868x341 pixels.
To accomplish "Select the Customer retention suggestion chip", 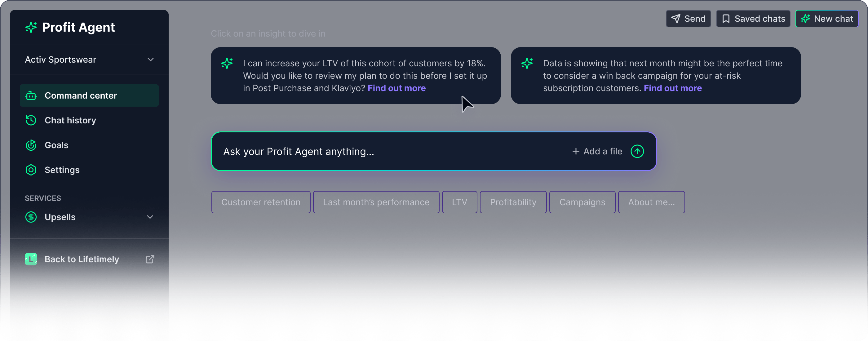I will (x=261, y=202).
